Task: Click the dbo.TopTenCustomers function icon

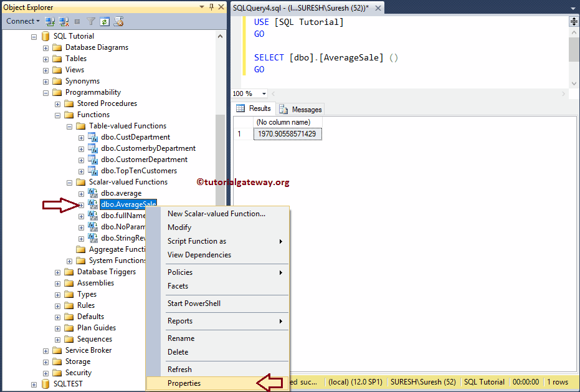Action: click(93, 171)
